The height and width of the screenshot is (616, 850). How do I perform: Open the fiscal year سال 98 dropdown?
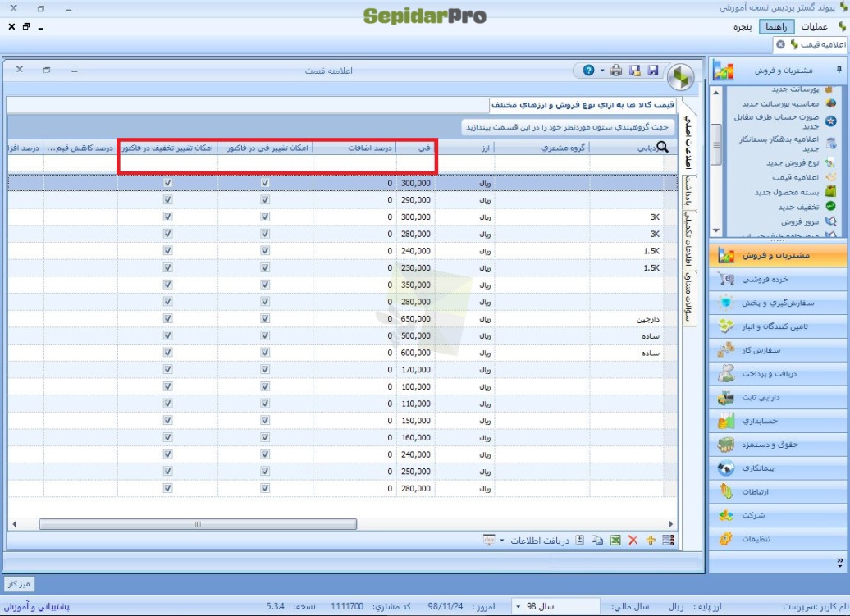(x=555, y=606)
